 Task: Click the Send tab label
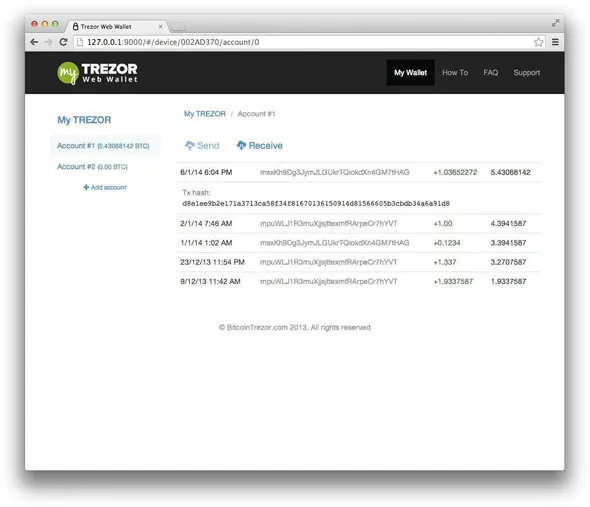[x=208, y=146]
